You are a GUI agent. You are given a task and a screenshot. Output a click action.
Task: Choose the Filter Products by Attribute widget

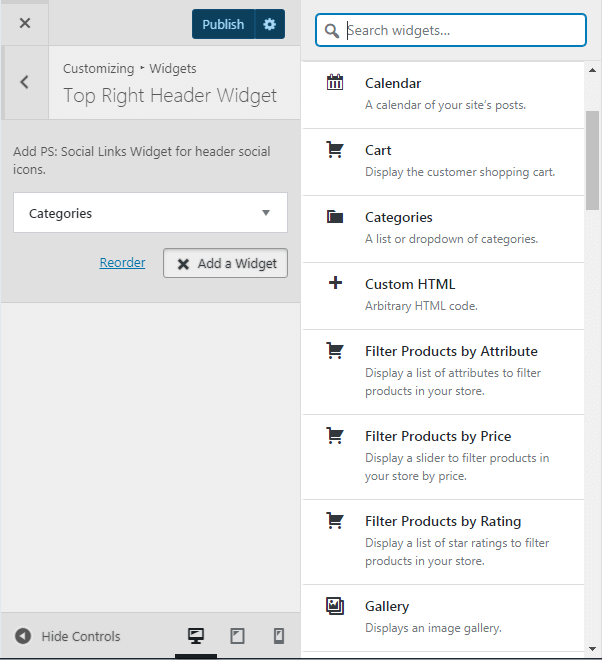click(443, 372)
